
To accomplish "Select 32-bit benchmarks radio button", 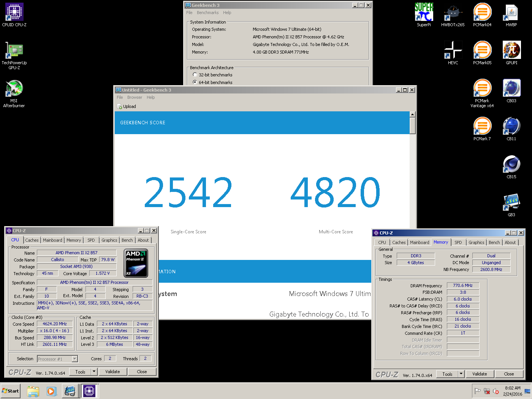I will tap(195, 75).
